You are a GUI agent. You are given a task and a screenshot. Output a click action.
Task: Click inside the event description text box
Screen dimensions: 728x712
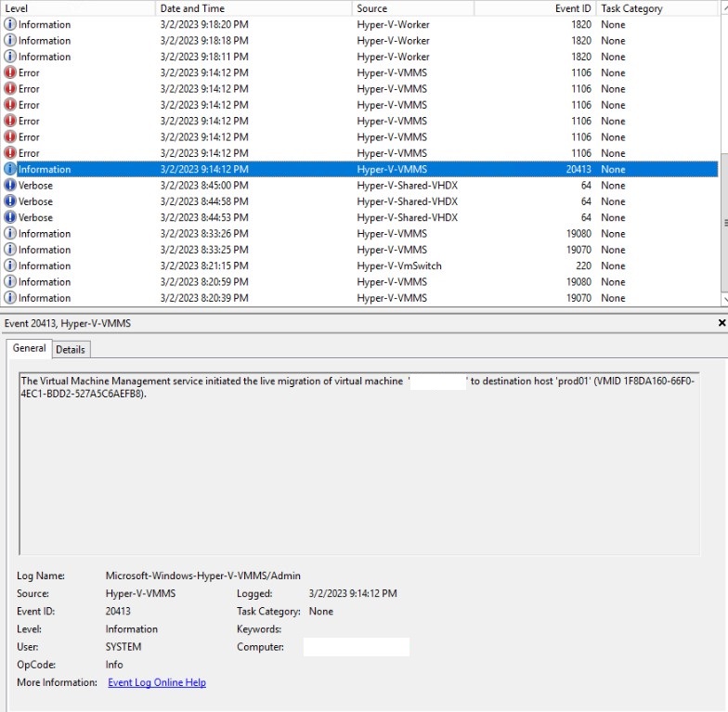(x=358, y=464)
